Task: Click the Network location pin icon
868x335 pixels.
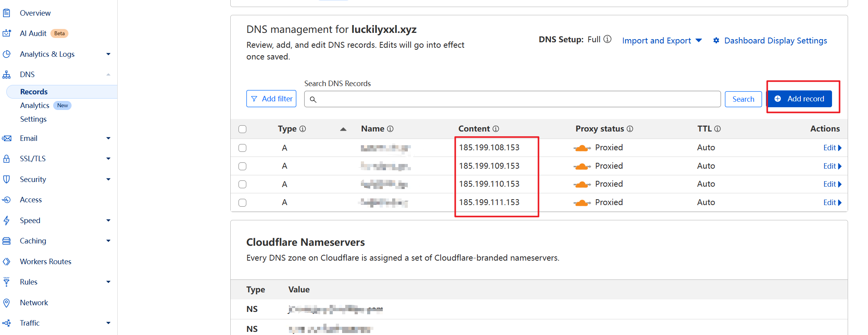Action: pos(6,303)
